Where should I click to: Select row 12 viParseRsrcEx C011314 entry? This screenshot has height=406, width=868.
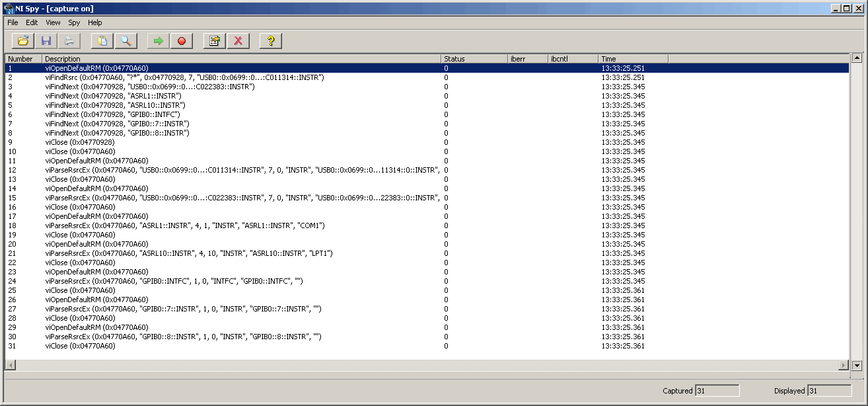tap(427, 170)
